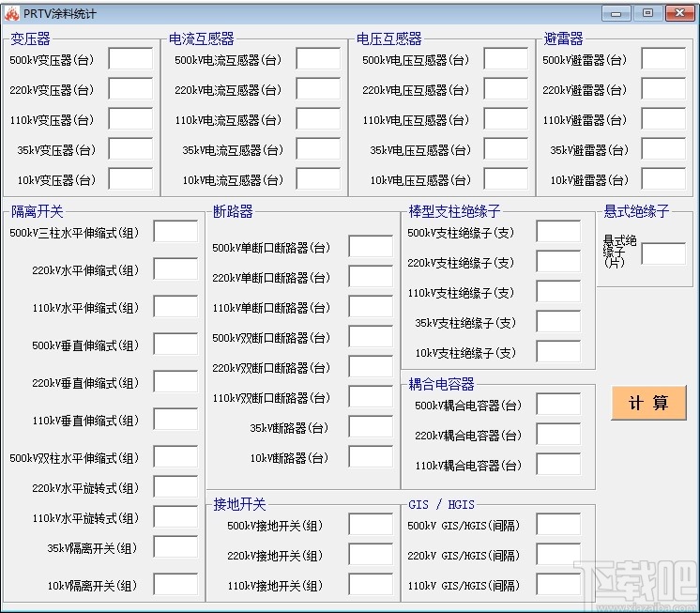700x613 pixels.
Task: Select the 10kV支柱绝缘子(支) input field
Action: click(558, 351)
